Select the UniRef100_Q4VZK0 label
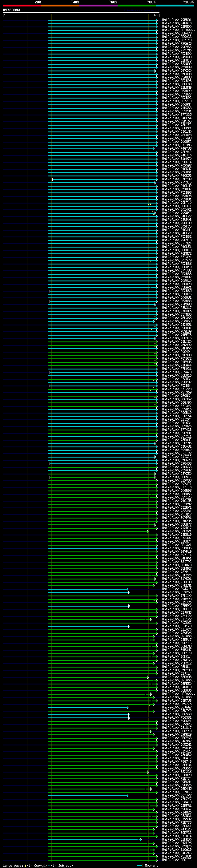Viewport: 197px width, 868px height. (177, 71)
